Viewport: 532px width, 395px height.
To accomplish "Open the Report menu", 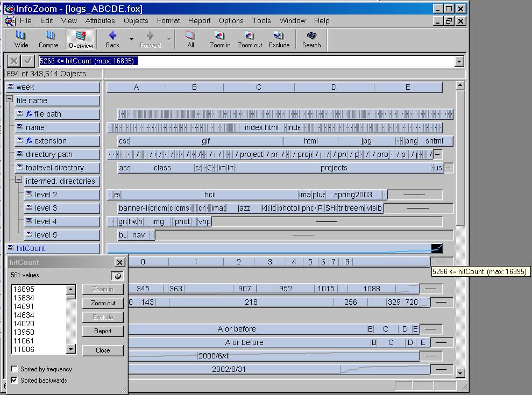I will coord(199,20).
